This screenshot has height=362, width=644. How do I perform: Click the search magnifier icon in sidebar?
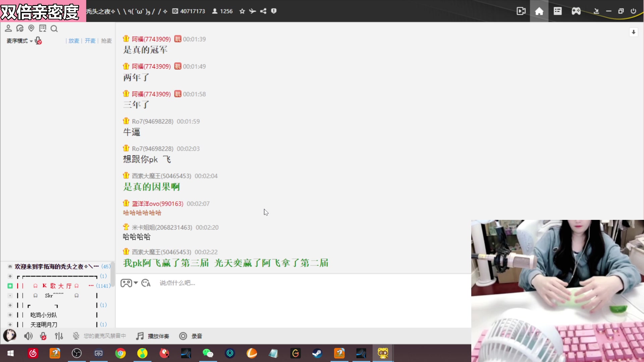point(54,29)
